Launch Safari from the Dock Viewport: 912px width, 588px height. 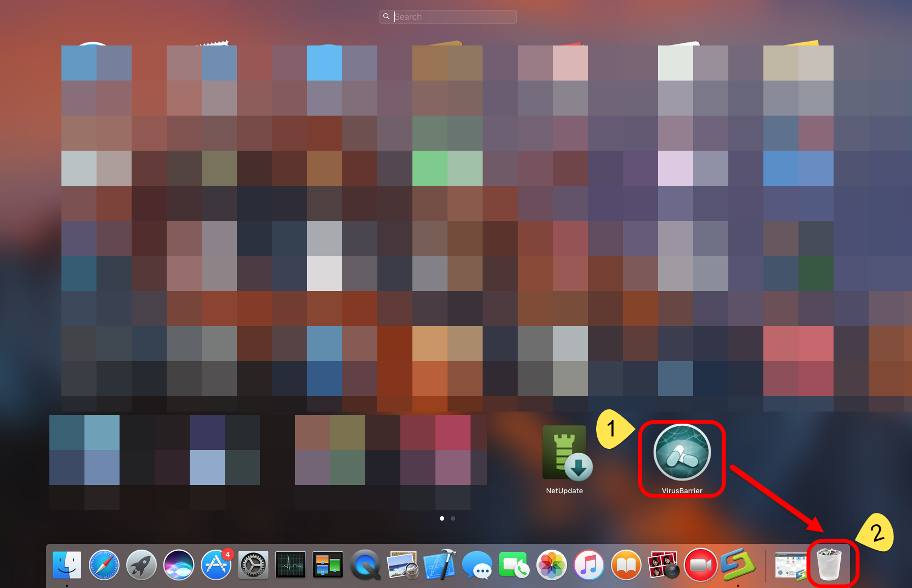click(x=104, y=565)
